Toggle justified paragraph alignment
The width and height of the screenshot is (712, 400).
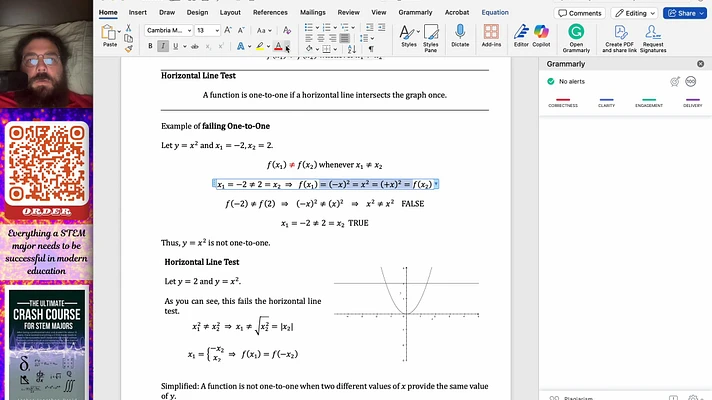(345, 38)
